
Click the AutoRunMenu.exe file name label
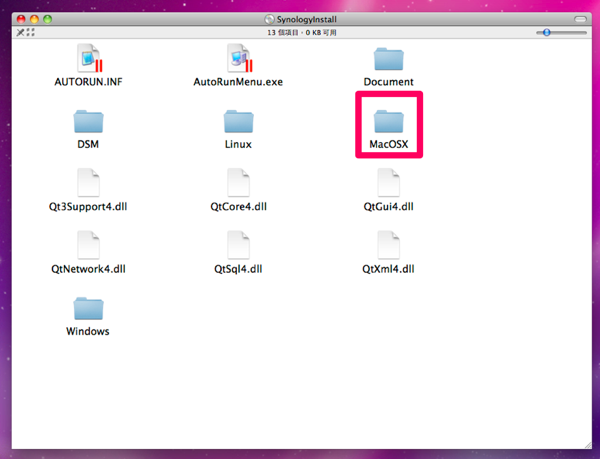(x=238, y=82)
